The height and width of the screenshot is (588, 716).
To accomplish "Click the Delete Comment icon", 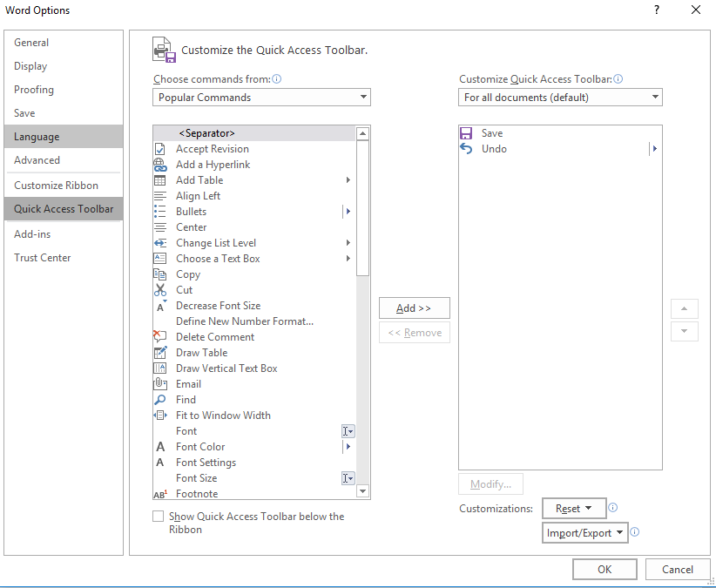I will click(x=159, y=337).
